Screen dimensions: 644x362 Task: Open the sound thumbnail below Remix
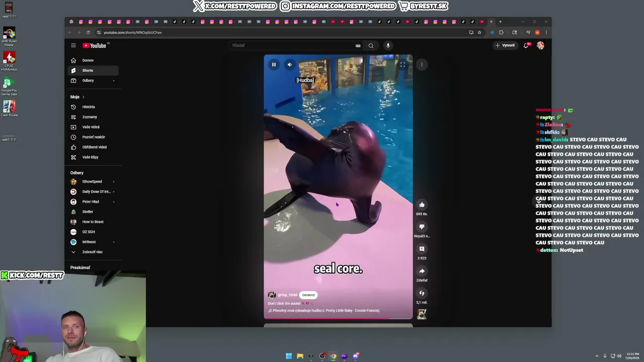click(x=422, y=314)
